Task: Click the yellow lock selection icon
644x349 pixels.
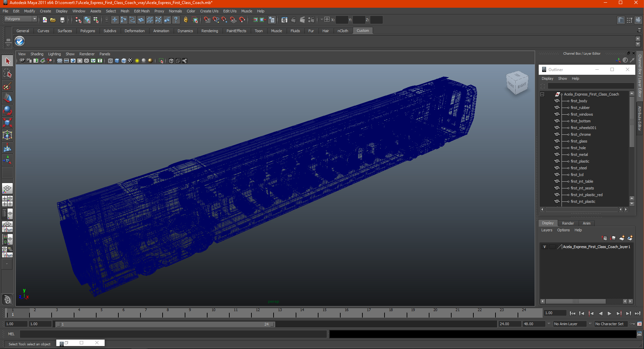Action: pos(186,20)
